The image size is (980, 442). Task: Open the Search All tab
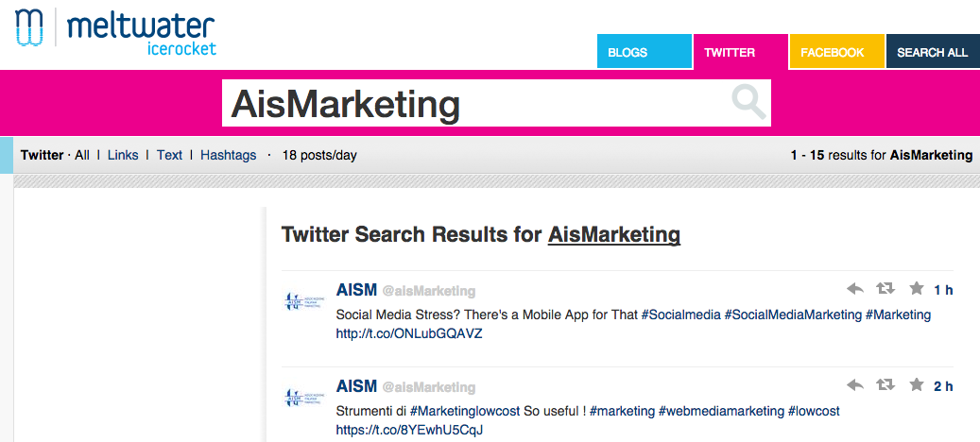(x=933, y=52)
